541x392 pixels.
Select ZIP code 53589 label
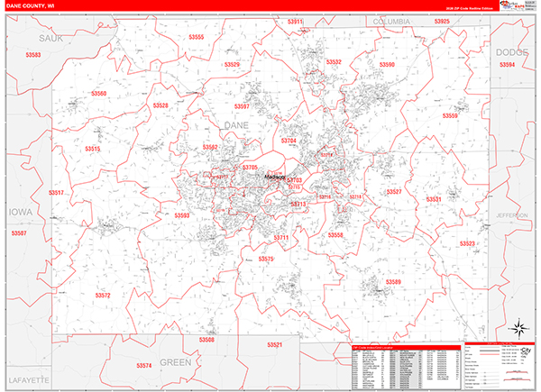[x=393, y=282]
